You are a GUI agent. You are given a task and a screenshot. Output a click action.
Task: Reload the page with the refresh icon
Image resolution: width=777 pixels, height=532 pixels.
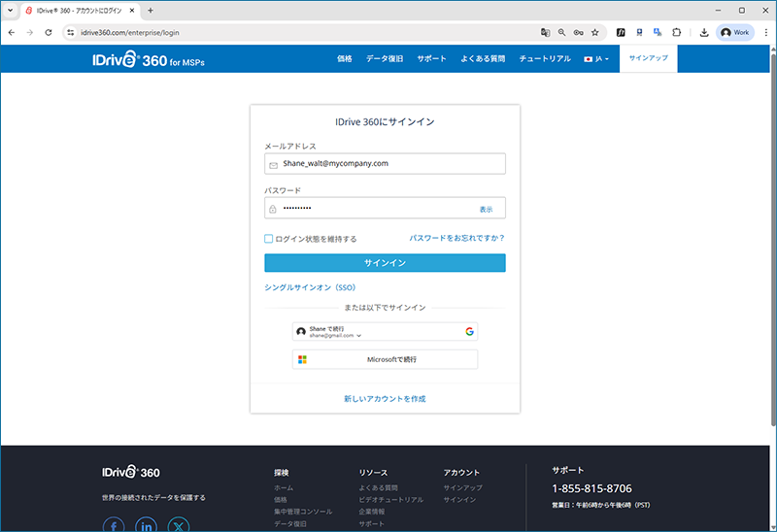[x=48, y=33]
